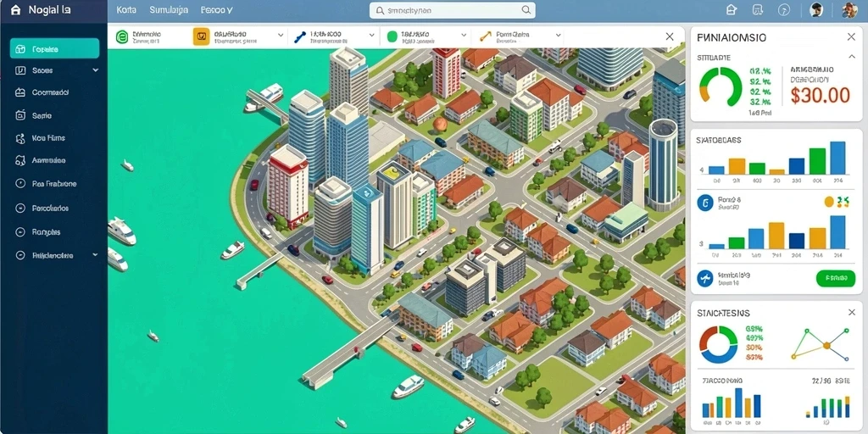Select the highlighted Fopalce sidebar item

(x=55, y=48)
